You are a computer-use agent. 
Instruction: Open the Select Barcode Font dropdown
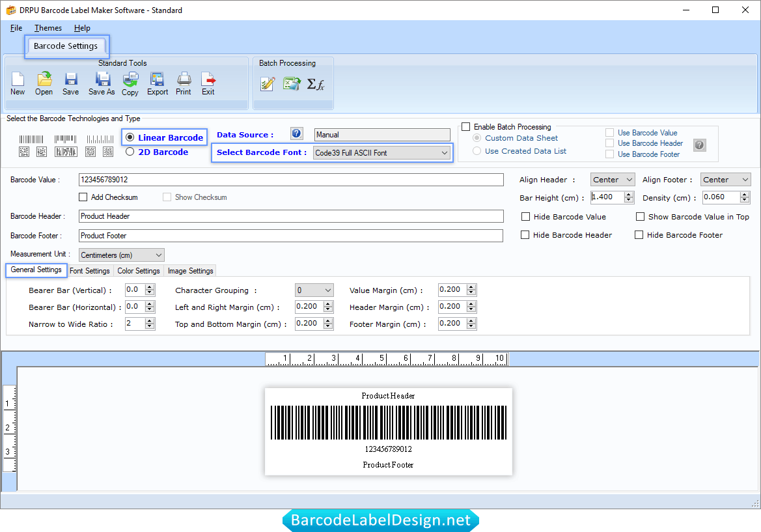381,153
